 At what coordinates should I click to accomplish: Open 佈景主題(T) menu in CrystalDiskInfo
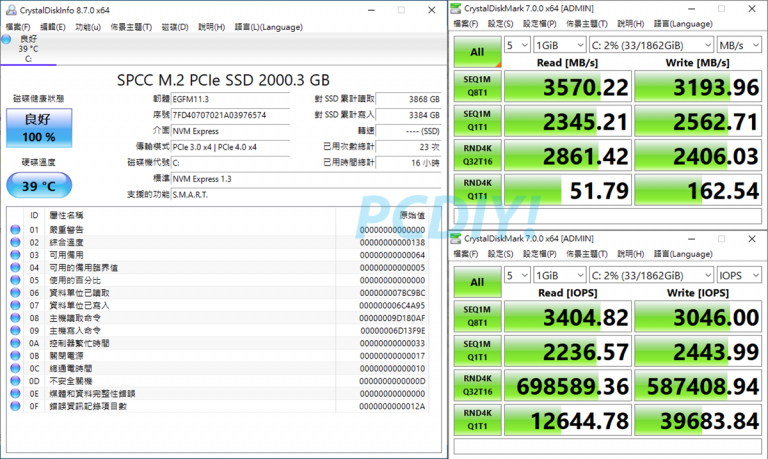(131, 27)
